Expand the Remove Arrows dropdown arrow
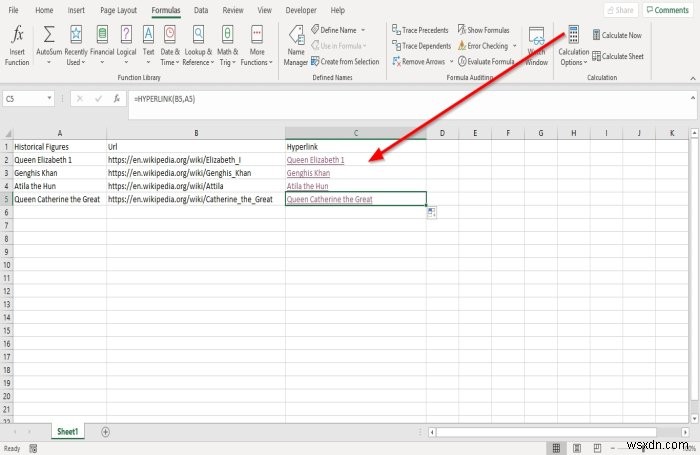 [451, 62]
